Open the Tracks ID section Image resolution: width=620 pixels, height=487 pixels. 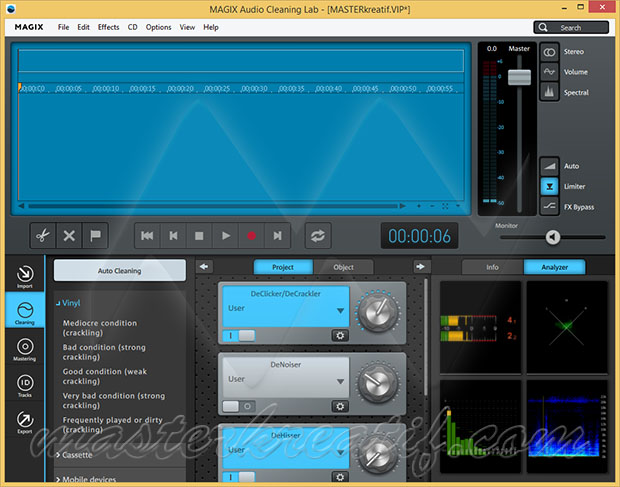(25, 385)
